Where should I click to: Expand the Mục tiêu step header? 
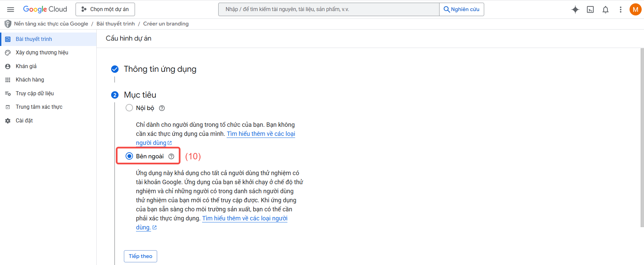coord(140,95)
